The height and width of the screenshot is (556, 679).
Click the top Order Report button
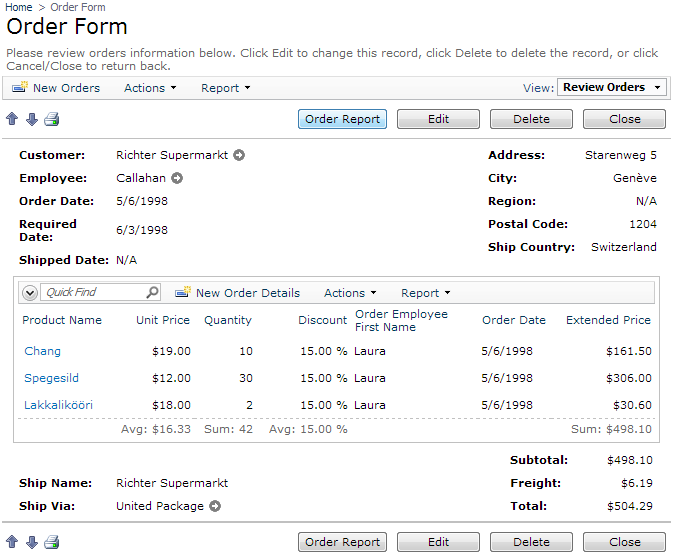[x=342, y=119]
